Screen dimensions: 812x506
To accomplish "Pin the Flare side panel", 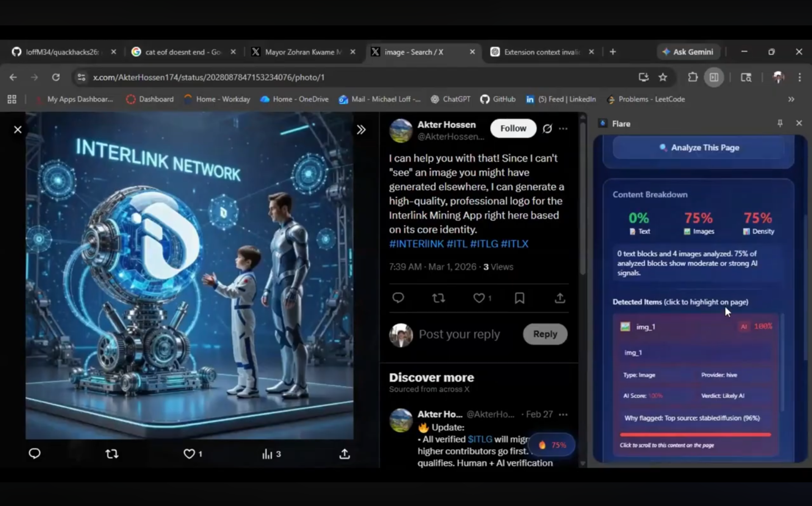I will 780,123.
